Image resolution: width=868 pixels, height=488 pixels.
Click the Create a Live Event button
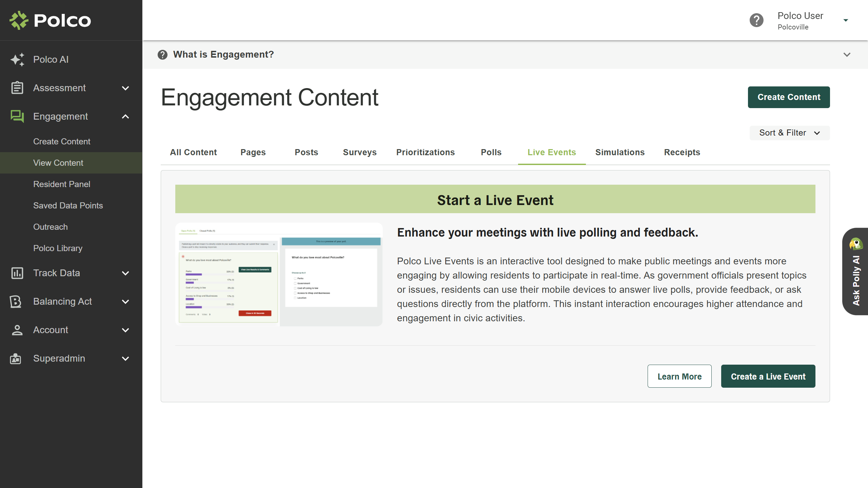tap(768, 377)
